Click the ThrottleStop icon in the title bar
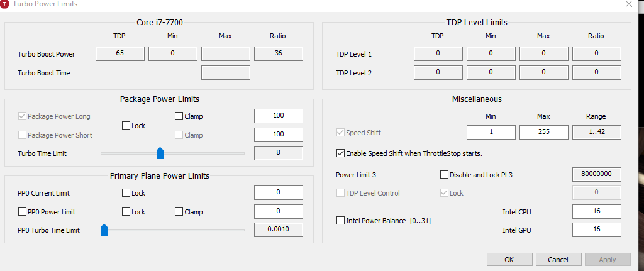This screenshot has width=644, height=271. (5, 4)
